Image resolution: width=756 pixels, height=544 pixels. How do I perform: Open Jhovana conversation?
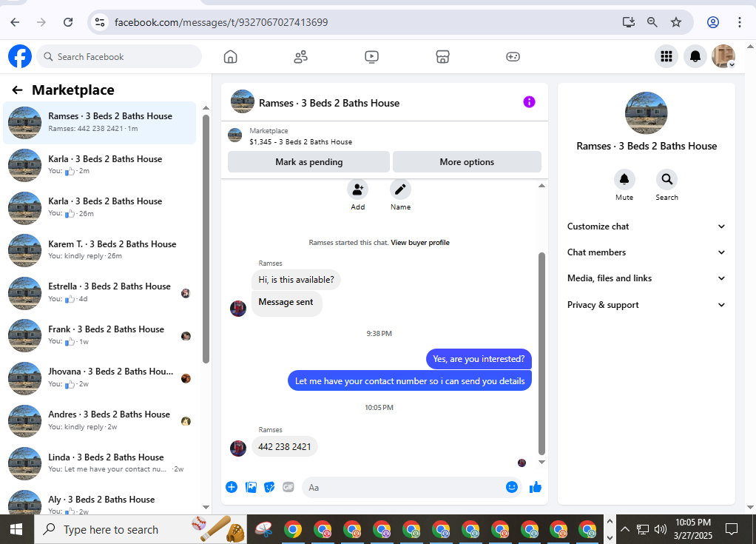[99, 377]
